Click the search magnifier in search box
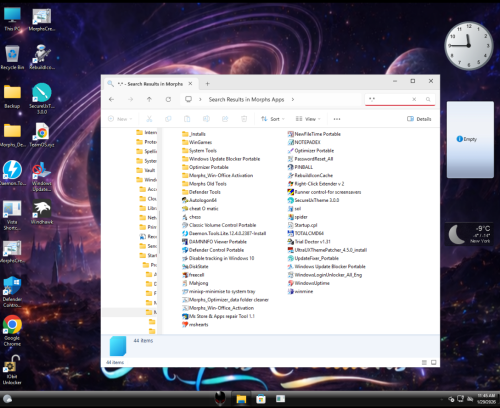Viewport: 500px width, 408px height. (x=428, y=99)
